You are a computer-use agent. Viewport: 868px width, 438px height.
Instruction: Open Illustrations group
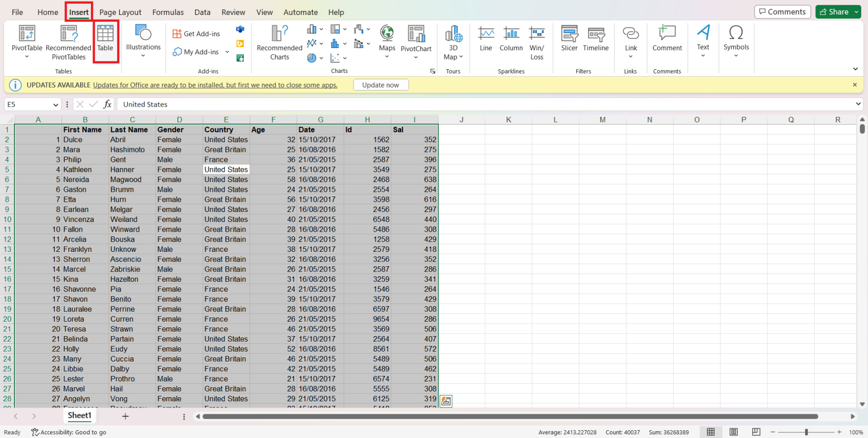pos(143,40)
